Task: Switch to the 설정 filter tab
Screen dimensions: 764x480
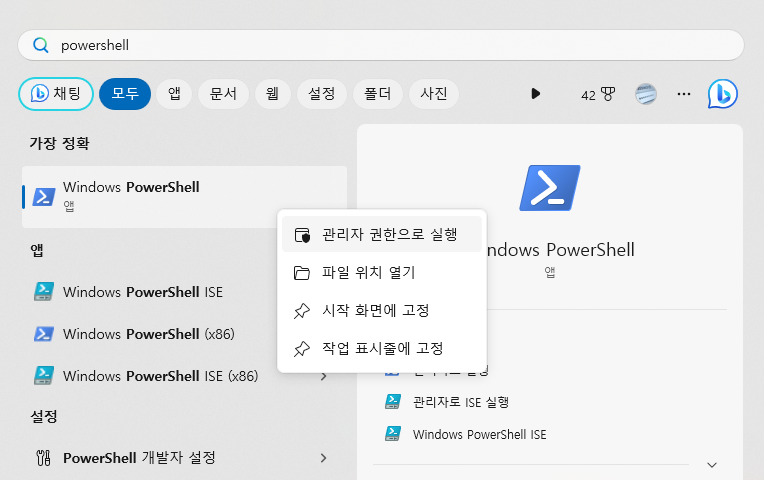Action: click(322, 94)
